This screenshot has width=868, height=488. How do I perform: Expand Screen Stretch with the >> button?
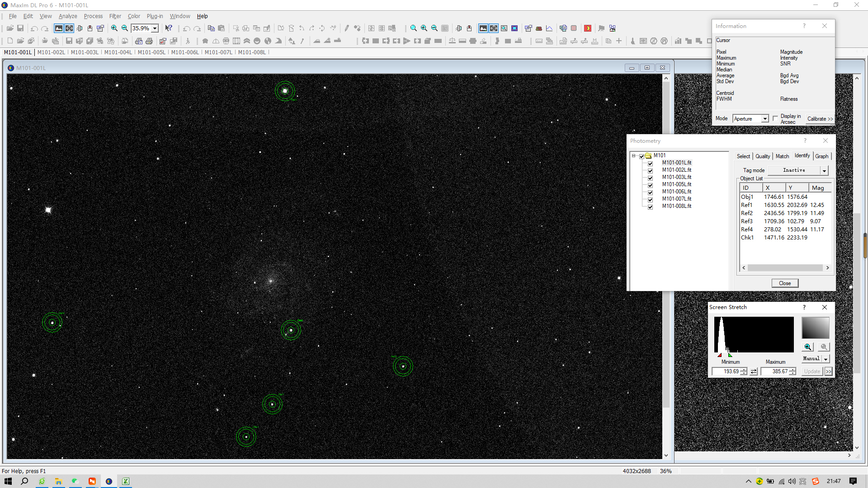828,371
